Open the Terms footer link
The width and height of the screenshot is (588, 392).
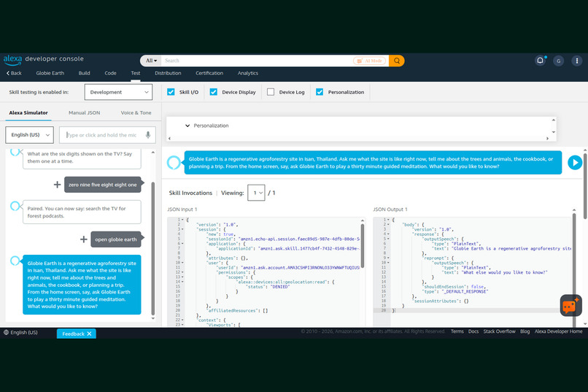pyautogui.click(x=457, y=331)
